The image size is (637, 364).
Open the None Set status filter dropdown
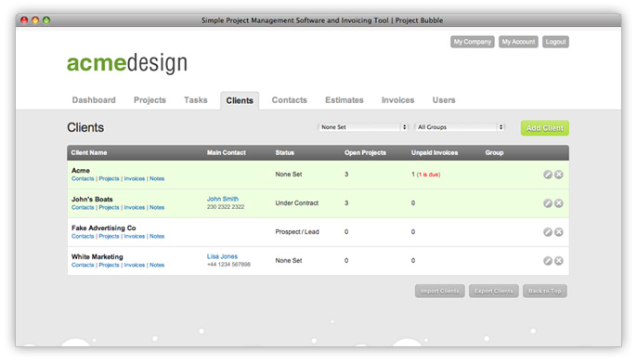pyautogui.click(x=363, y=127)
